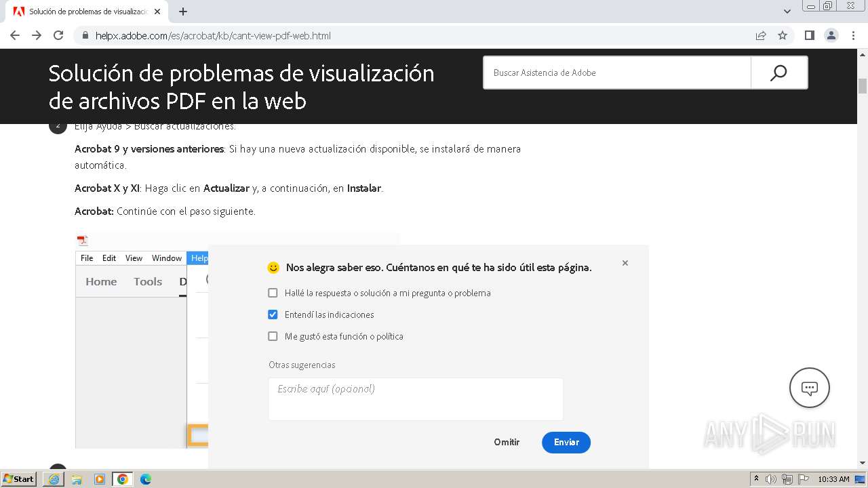
Task: Check Hallé la respuesta o solución option
Action: (x=273, y=293)
